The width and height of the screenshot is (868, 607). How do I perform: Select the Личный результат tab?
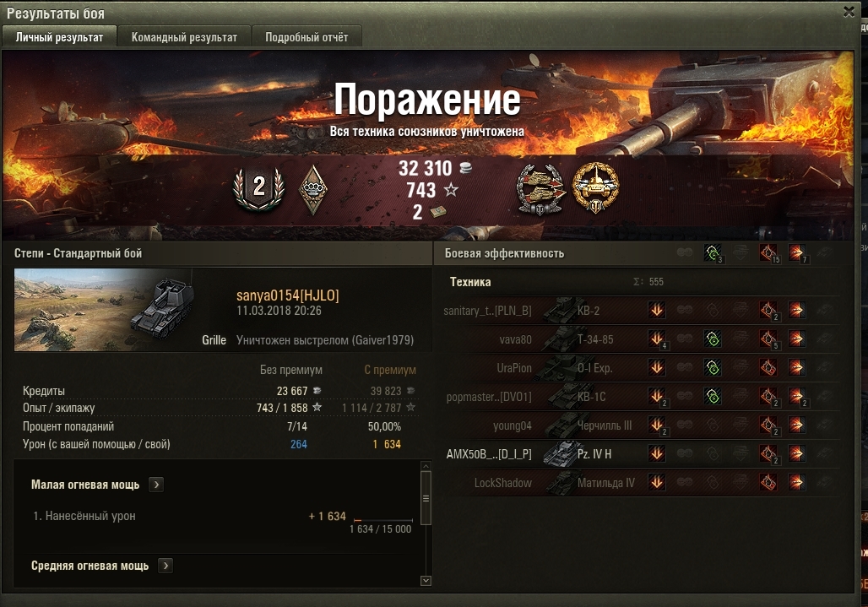59,37
